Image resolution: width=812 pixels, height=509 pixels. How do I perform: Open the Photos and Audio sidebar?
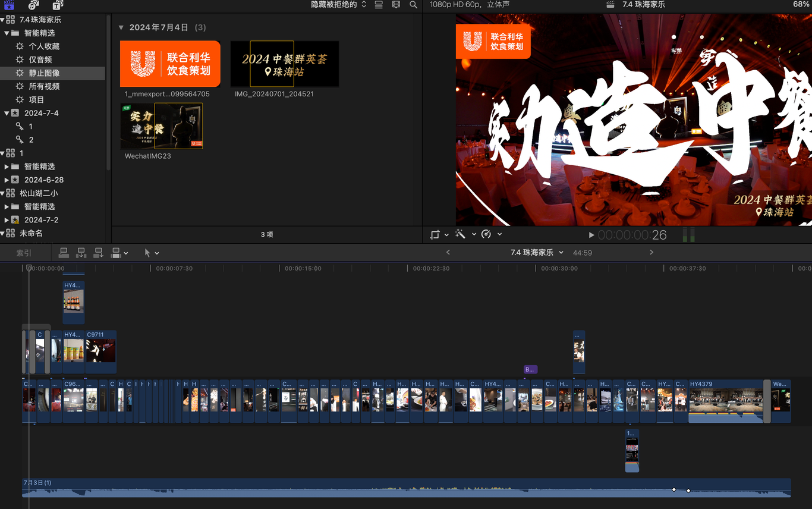click(33, 5)
